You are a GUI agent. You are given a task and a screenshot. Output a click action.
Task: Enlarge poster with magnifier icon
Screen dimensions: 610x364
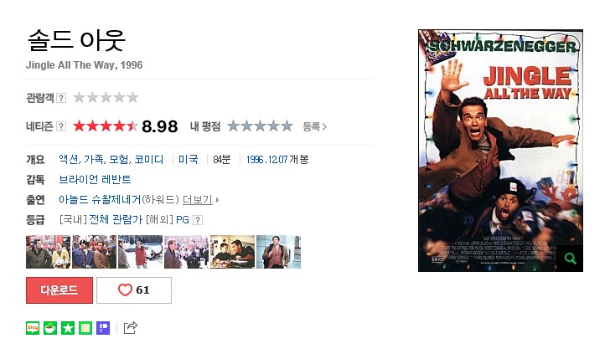pyautogui.click(x=571, y=259)
